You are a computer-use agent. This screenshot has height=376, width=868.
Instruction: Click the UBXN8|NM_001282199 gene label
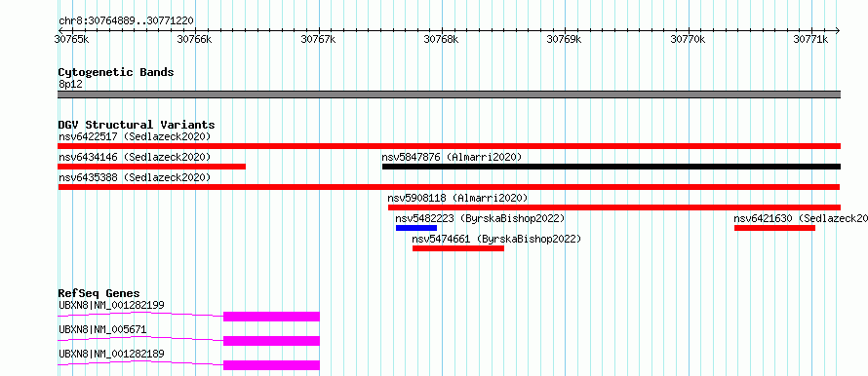point(111,305)
